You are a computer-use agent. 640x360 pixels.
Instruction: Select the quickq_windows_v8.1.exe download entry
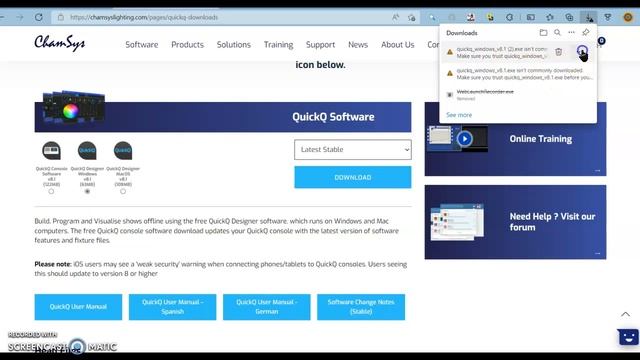518,74
